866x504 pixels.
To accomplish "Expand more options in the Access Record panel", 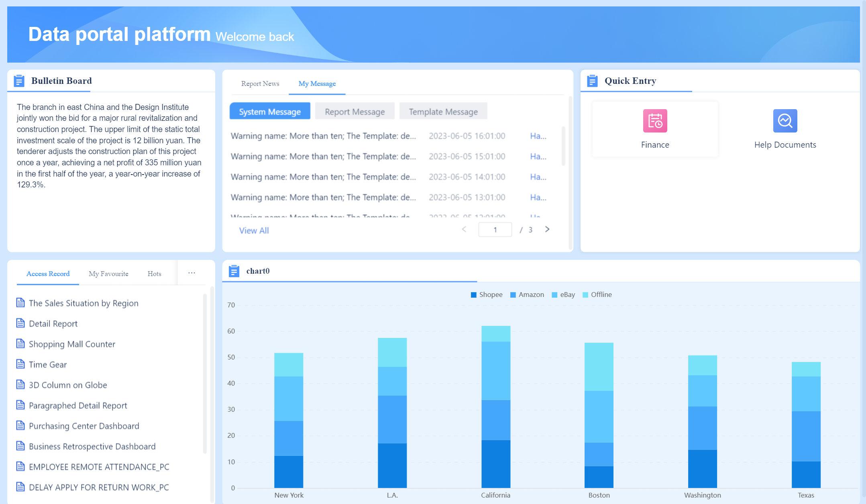I will [192, 272].
